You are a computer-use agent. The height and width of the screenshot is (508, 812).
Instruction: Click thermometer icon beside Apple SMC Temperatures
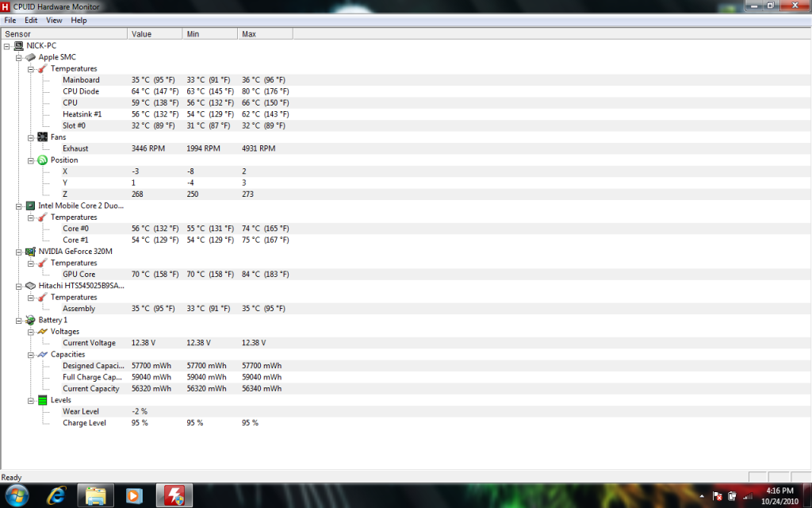pos(43,68)
